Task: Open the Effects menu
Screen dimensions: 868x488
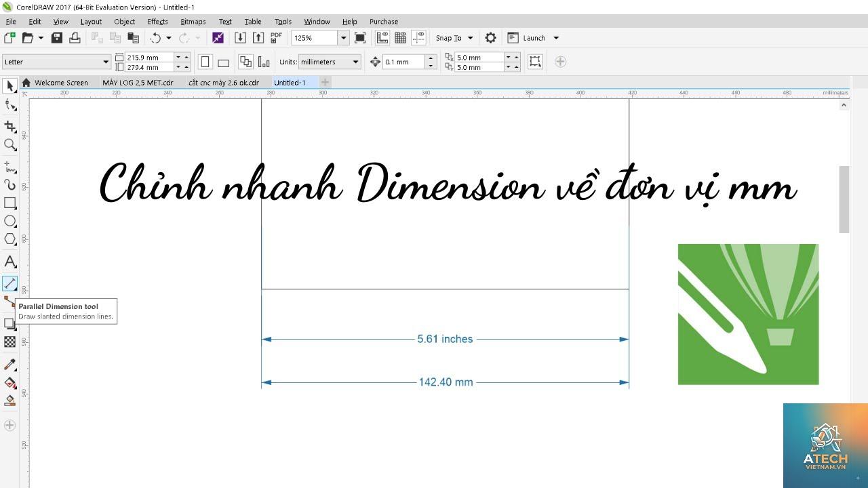Action: click(x=157, y=22)
